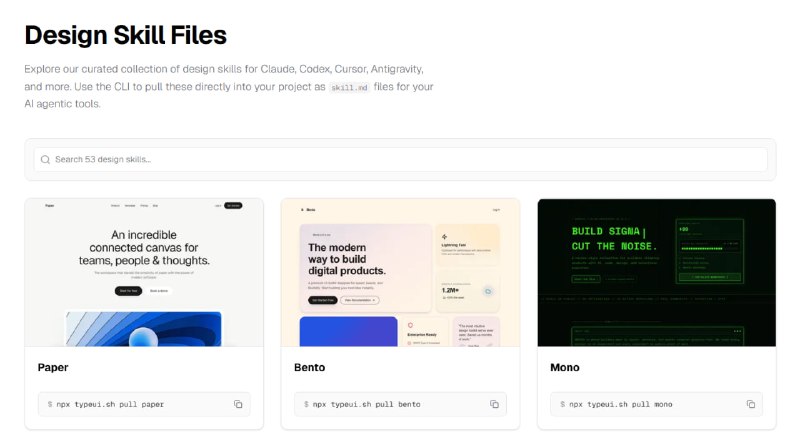Open the Mono preview thumbnail
800x441 pixels.
pos(656,272)
